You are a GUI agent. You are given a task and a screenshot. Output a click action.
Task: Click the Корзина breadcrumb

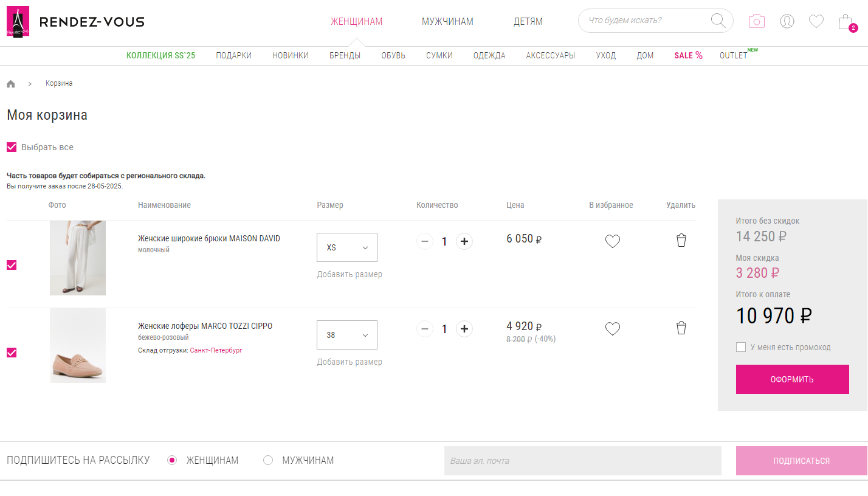pos(59,83)
